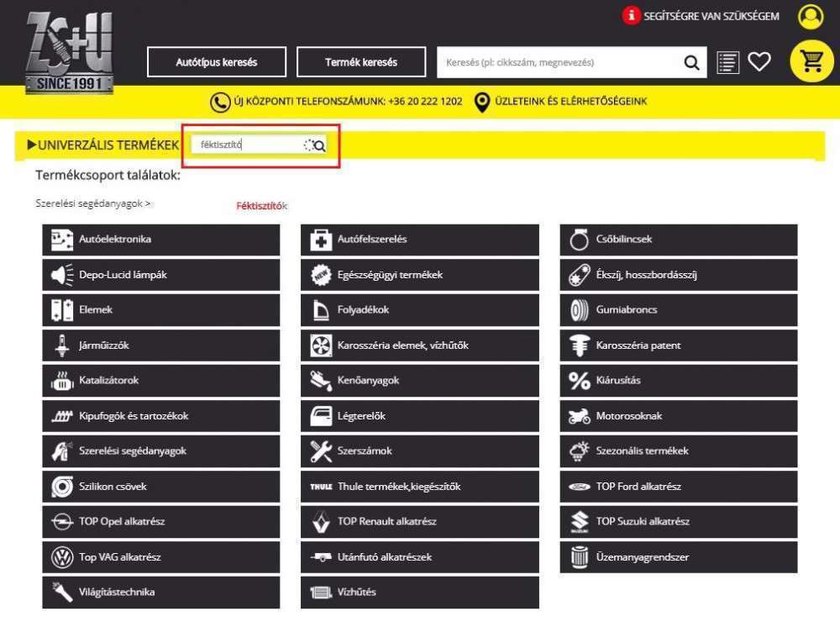The height and width of the screenshot is (622, 840).
Task: Click the ZS+U Since 1991 logo
Action: tap(69, 52)
